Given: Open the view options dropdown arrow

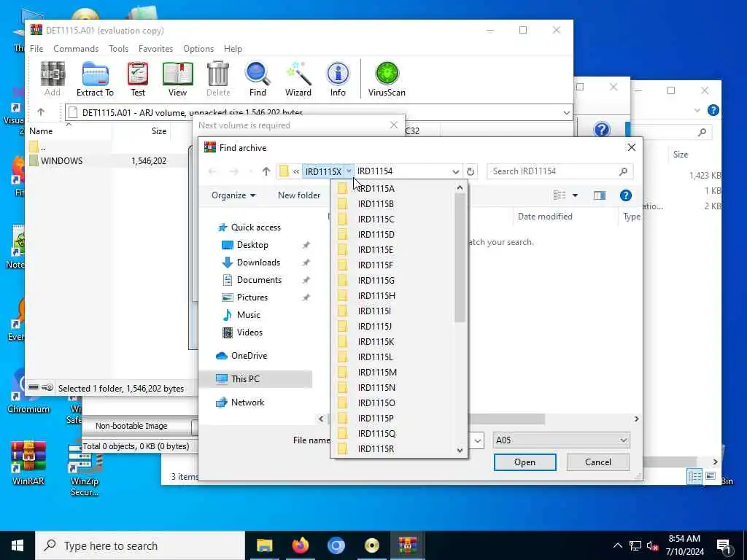Looking at the screenshot, I should (575, 195).
